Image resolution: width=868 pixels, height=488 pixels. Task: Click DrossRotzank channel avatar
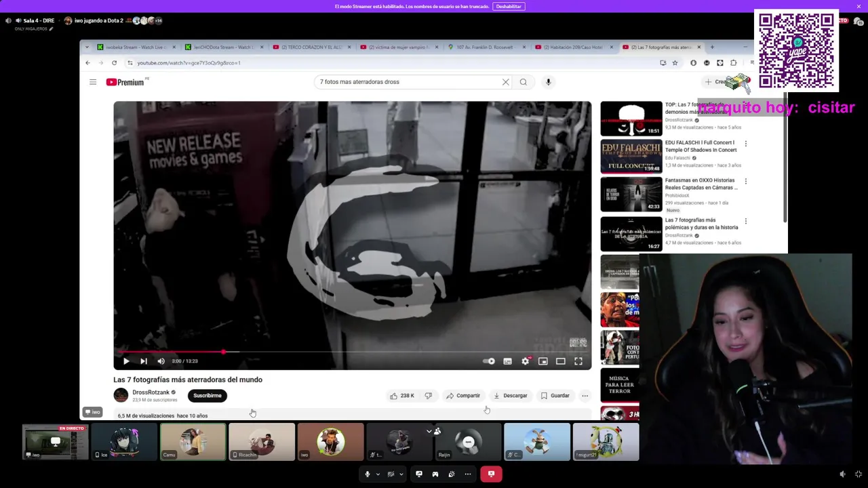pyautogui.click(x=121, y=395)
